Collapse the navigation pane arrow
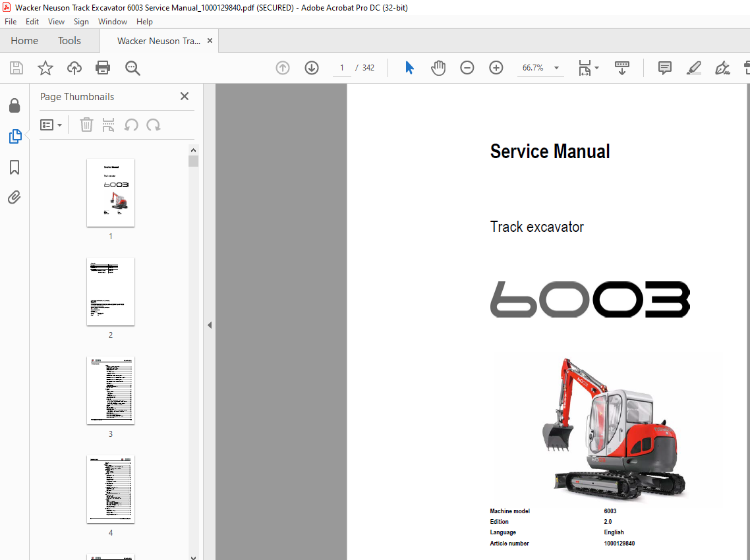The image size is (750, 560). 210,325
